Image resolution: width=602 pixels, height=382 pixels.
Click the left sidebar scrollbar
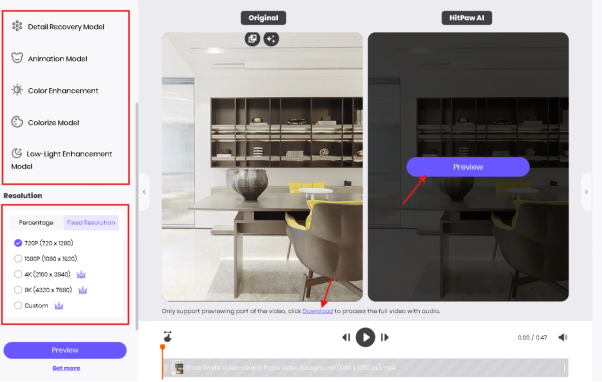137,216
